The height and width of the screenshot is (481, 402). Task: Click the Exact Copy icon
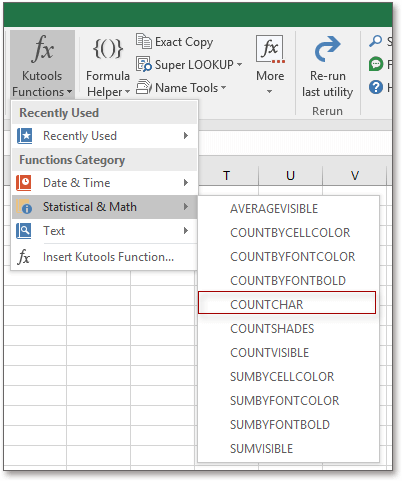[144, 41]
